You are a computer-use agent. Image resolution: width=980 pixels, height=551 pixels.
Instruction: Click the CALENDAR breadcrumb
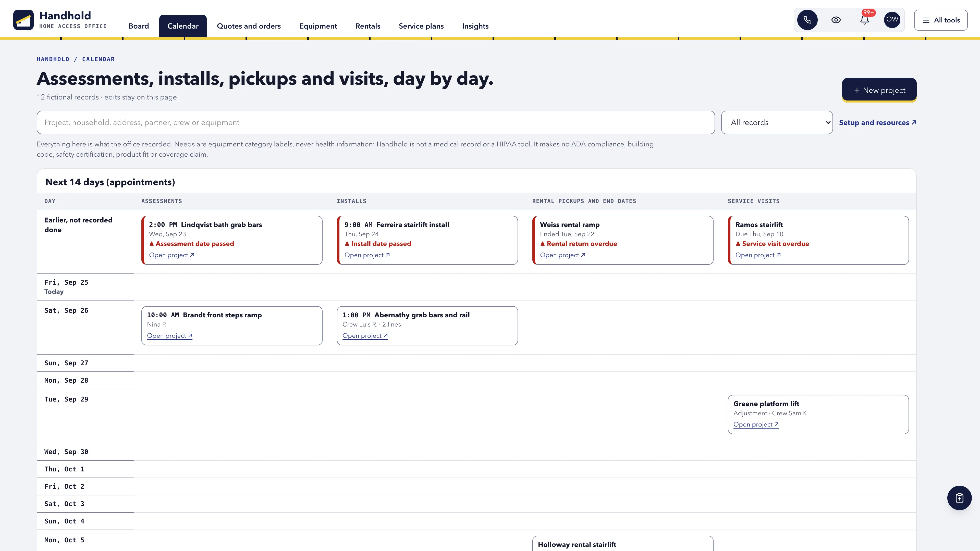98,59
